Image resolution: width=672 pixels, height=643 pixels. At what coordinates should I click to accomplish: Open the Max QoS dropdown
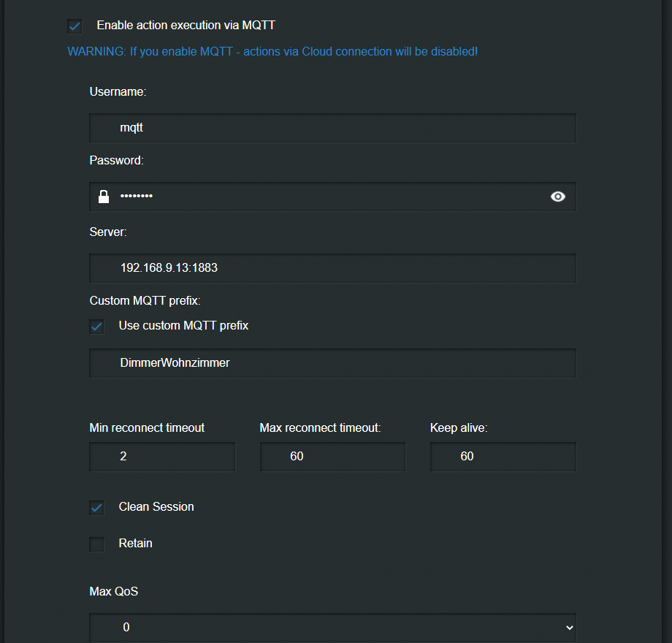click(332, 627)
